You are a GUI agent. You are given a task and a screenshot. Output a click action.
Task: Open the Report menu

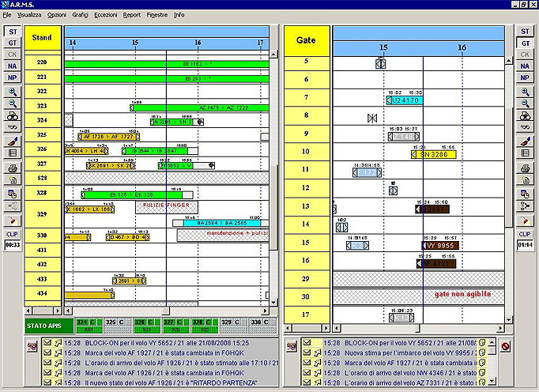pyautogui.click(x=132, y=15)
